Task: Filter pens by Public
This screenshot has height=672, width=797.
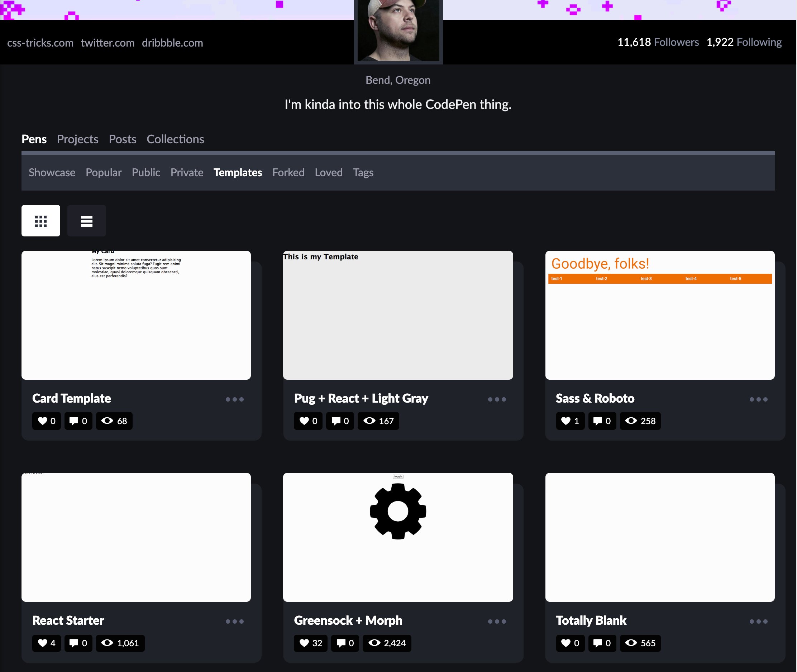Action: pyautogui.click(x=146, y=173)
